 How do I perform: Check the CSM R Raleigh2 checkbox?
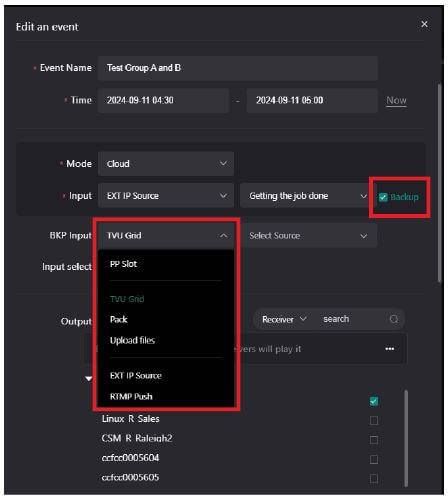coord(374,440)
